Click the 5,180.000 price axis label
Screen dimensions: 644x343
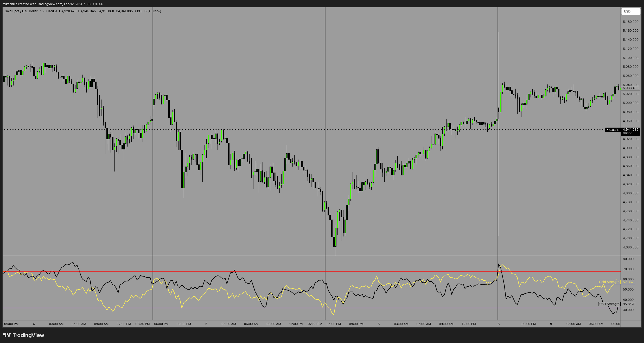(630, 22)
